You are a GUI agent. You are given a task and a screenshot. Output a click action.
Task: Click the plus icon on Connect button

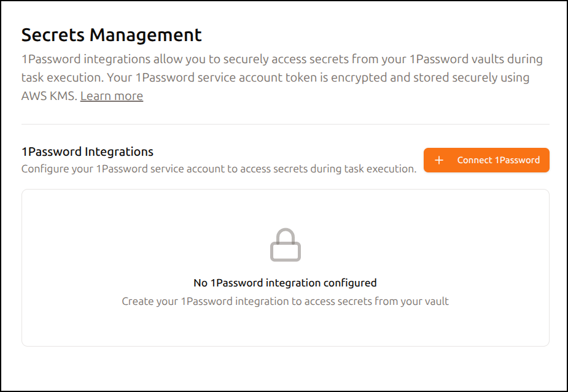[438, 160]
